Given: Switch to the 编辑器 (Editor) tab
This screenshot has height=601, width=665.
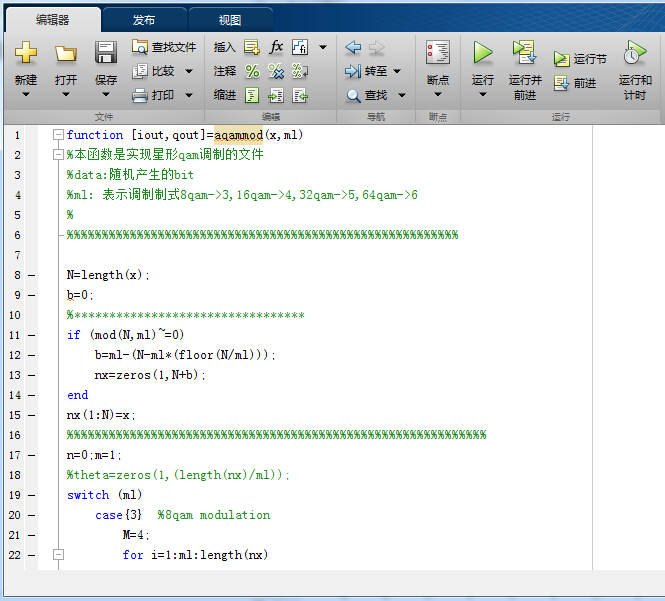Looking at the screenshot, I should (53, 20).
